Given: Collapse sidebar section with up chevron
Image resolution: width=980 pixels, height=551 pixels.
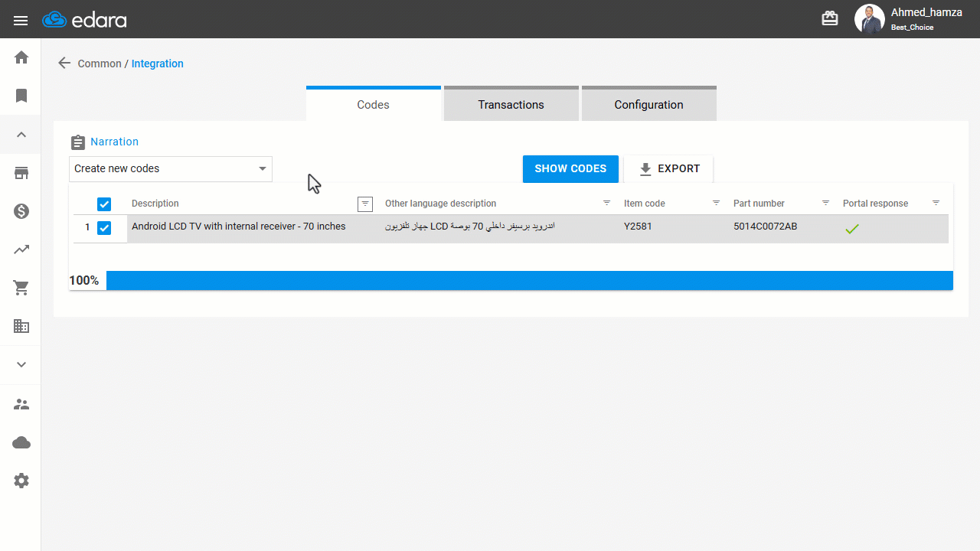Looking at the screenshot, I should [x=21, y=135].
